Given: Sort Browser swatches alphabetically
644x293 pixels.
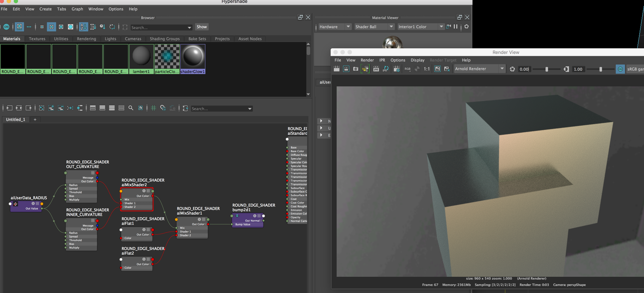Looking at the screenshot, I should click(83, 27).
